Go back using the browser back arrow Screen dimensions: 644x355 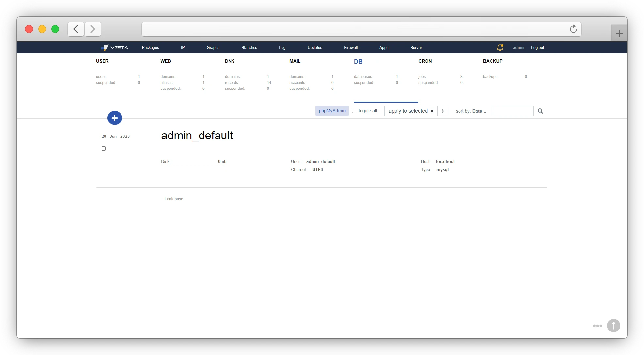[x=75, y=29]
